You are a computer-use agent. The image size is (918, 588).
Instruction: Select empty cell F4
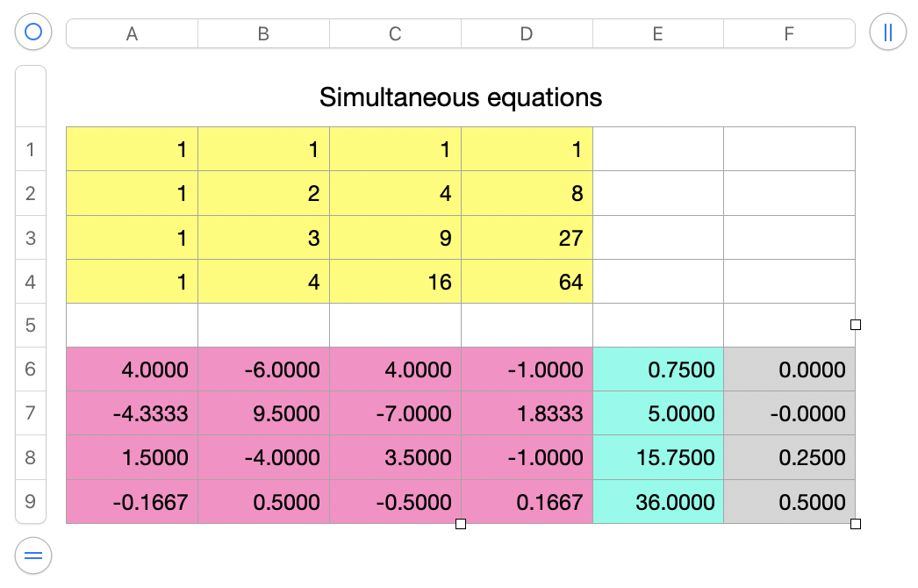[x=789, y=282]
